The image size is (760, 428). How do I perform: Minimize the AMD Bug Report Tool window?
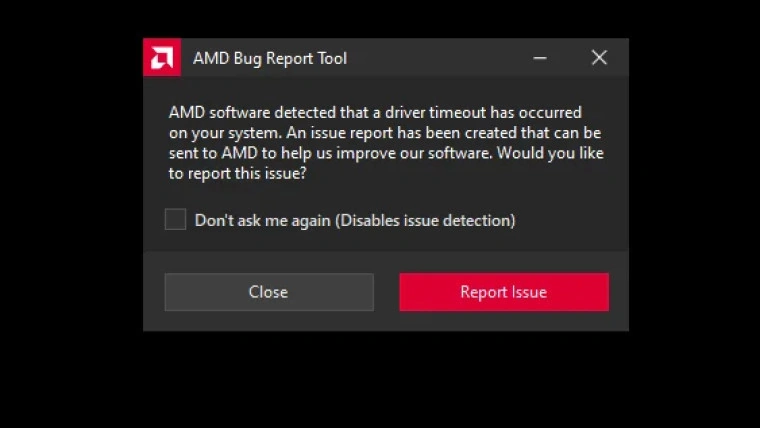pos(540,58)
